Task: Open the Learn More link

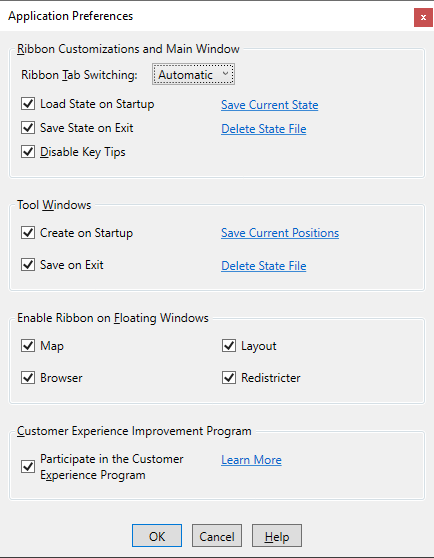Action: pyautogui.click(x=251, y=460)
